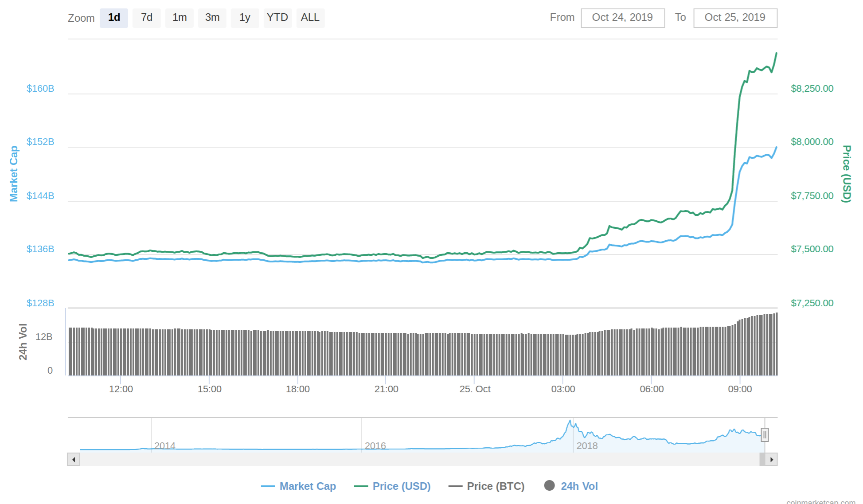The width and height of the screenshot is (863, 504).
Task: Click the gray circle 24h Vol legend marker
Action: (x=550, y=486)
